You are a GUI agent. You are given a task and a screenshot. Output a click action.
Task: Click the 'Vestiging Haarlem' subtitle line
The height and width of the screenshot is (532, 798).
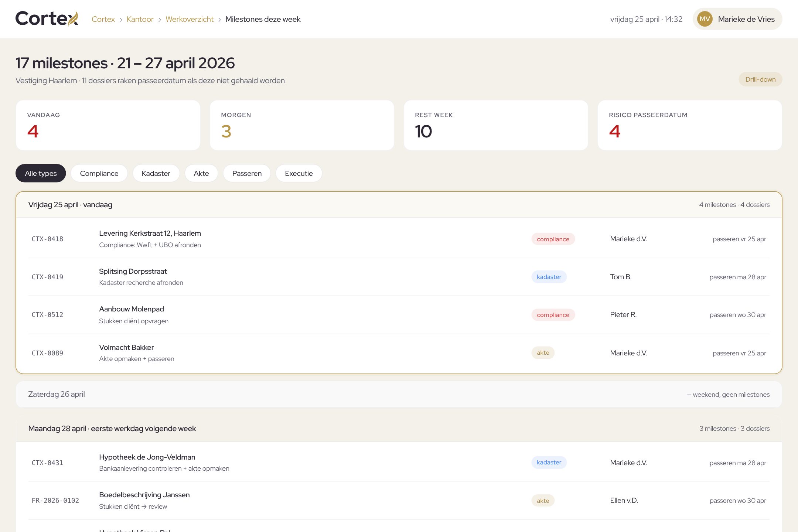150,81
